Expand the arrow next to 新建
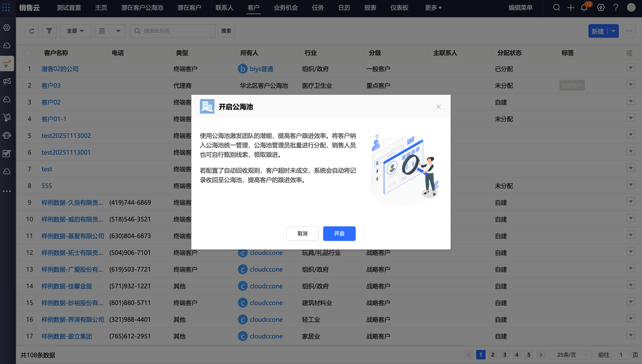The height and width of the screenshot is (364, 642). pyautogui.click(x=613, y=31)
